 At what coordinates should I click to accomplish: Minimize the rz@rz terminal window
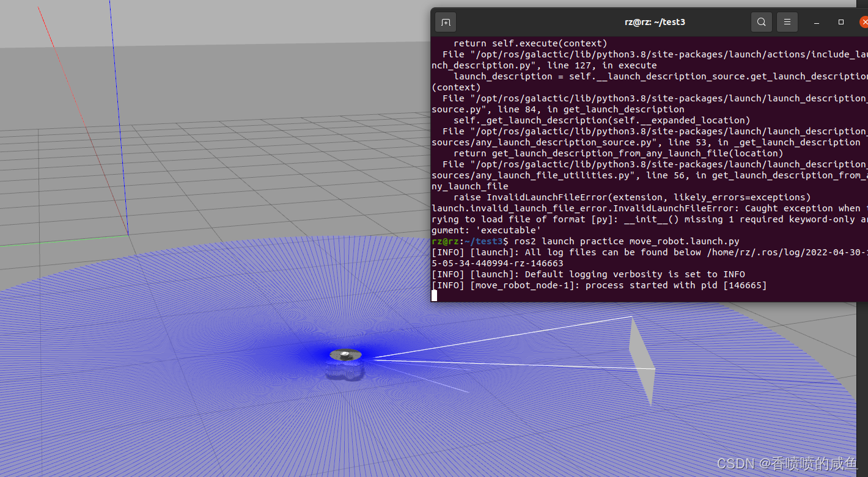click(x=817, y=22)
